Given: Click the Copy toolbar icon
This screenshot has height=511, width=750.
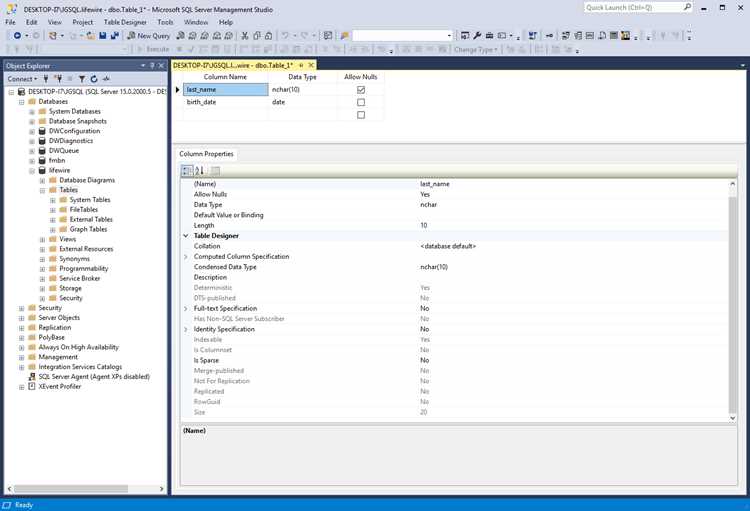Looking at the screenshot, I should pos(257,35).
